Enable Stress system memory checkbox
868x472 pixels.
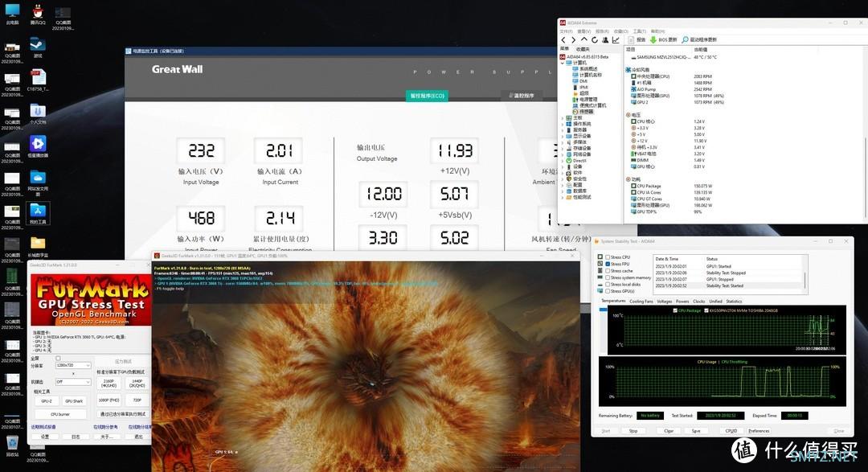click(x=608, y=277)
